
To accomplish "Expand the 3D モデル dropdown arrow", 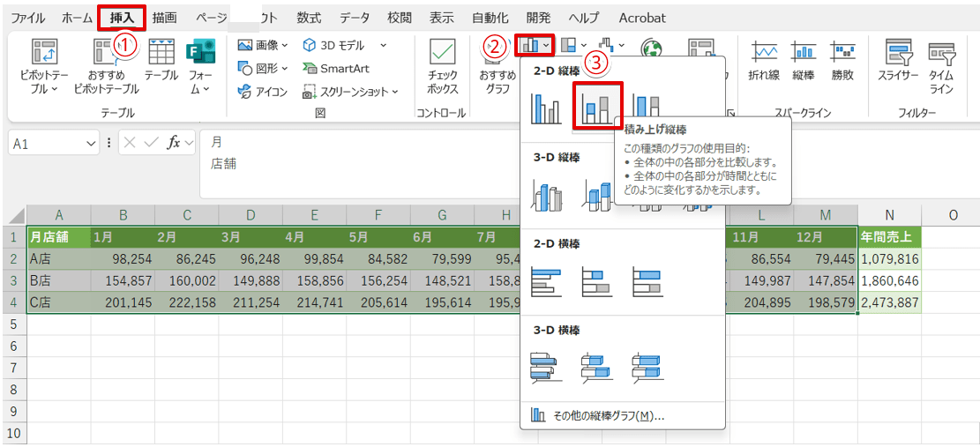I will [x=383, y=45].
